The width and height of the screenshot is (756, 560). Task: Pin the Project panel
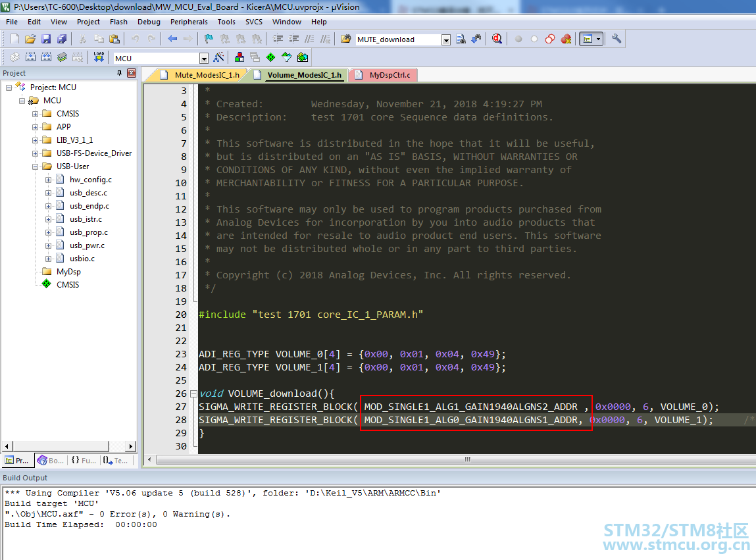click(x=119, y=73)
